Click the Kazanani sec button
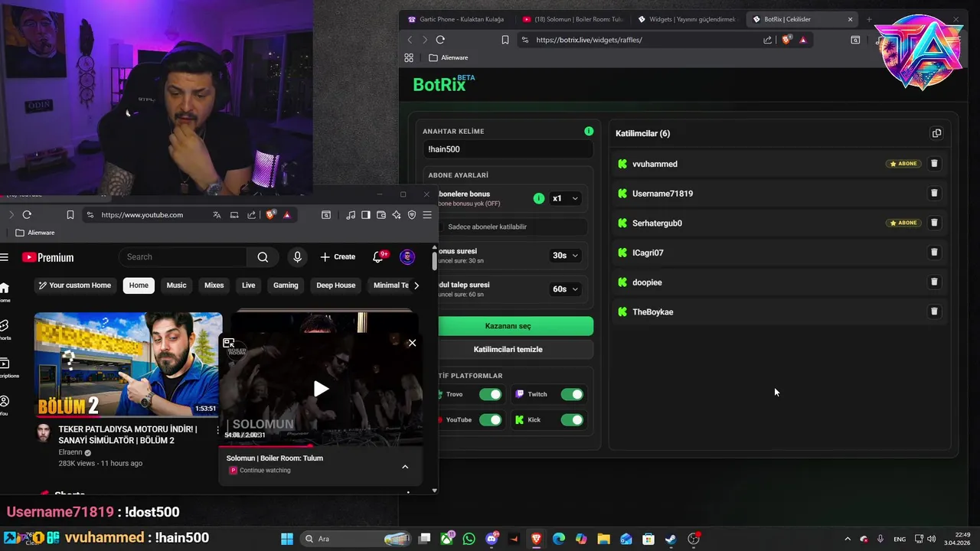 coord(514,326)
